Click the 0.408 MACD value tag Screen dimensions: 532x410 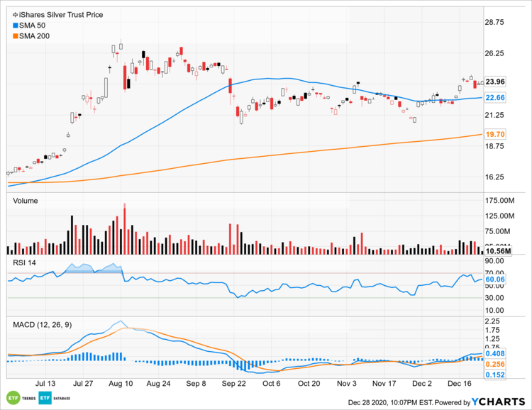click(x=494, y=353)
